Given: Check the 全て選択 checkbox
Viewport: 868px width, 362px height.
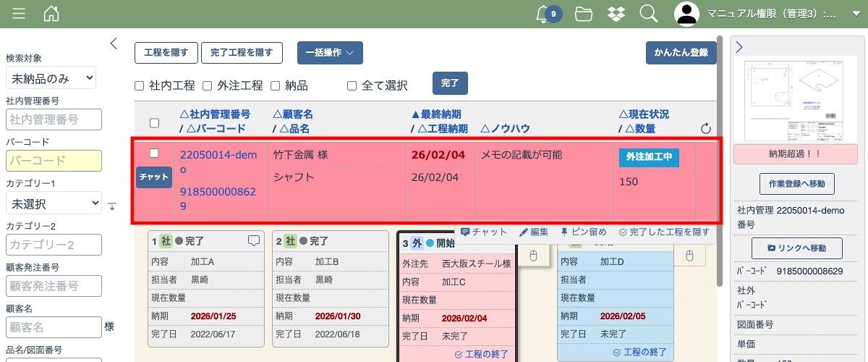Looking at the screenshot, I should [352, 85].
